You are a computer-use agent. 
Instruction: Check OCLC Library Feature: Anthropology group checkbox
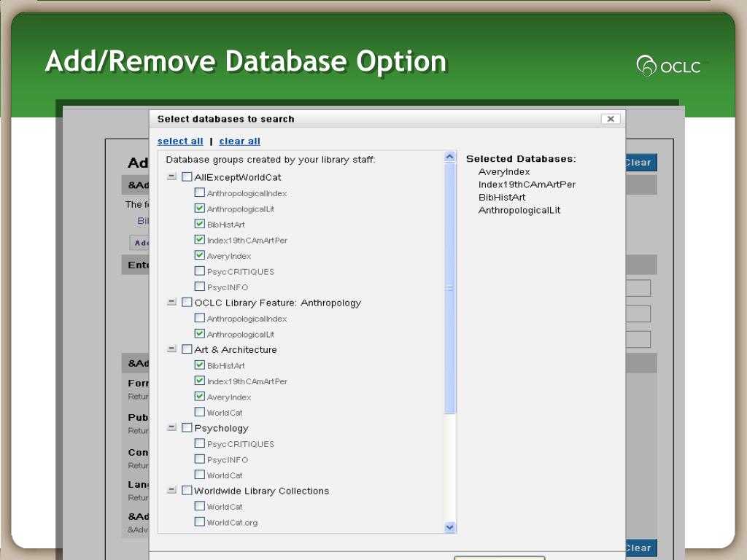click(187, 303)
